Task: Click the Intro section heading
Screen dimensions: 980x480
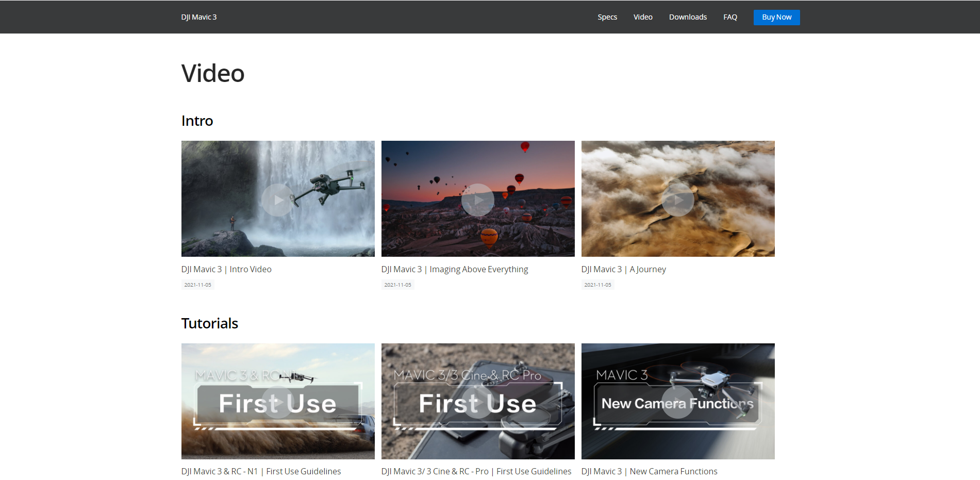Action: click(197, 121)
